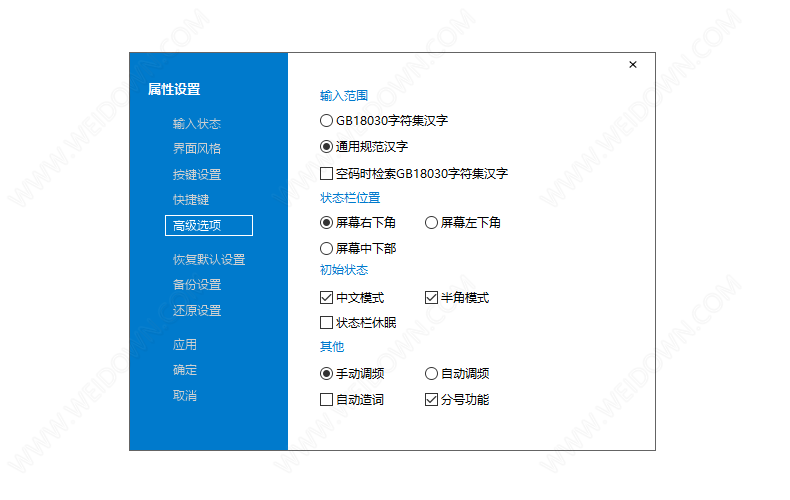This screenshot has height=500, width=790.
Task: Tick the 自动造词 checkbox
Action: 326,400
